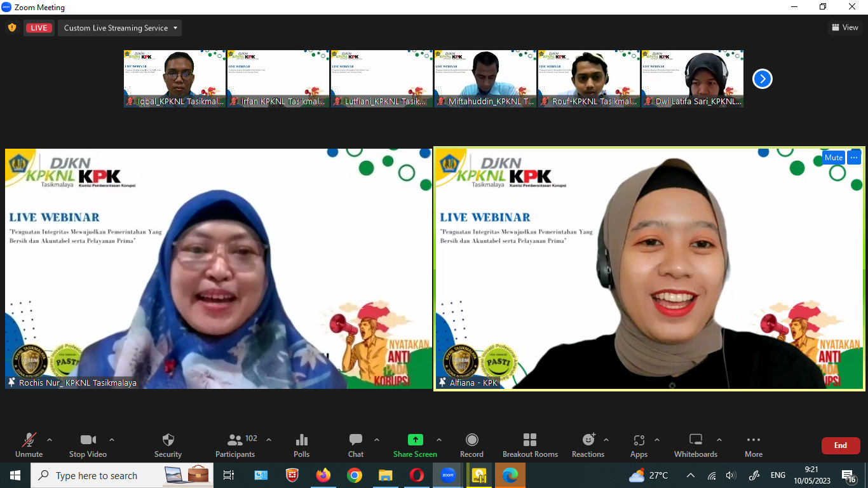The width and height of the screenshot is (868, 488).
Task: Start recording the meeting
Action: 471,445
